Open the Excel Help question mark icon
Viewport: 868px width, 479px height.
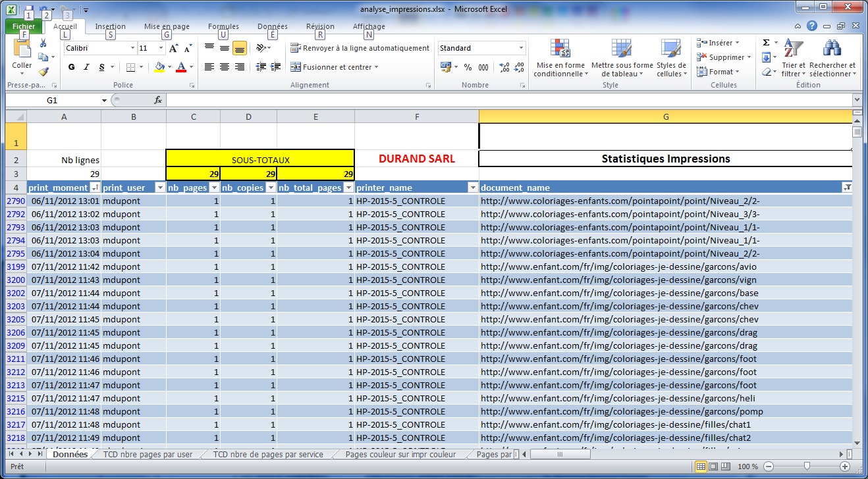812,26
